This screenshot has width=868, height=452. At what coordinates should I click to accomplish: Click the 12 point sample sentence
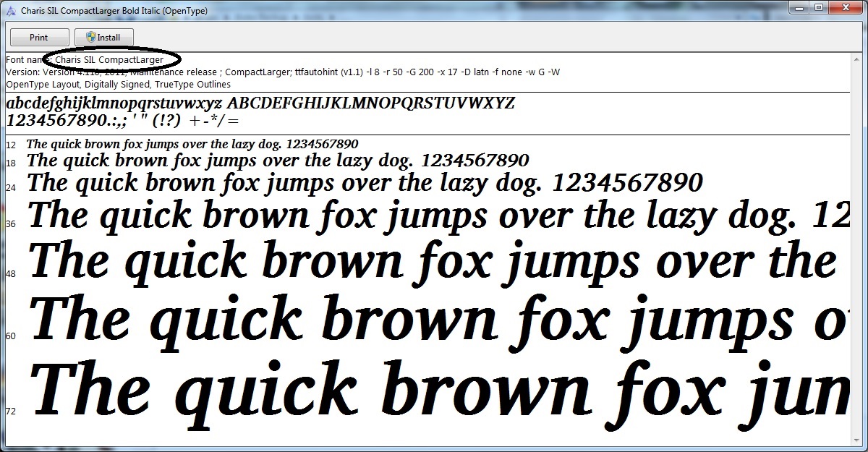(192, 145)
